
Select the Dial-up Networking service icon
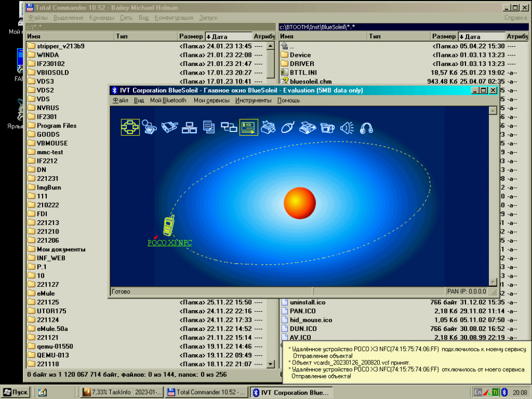(x=149, y=128)
